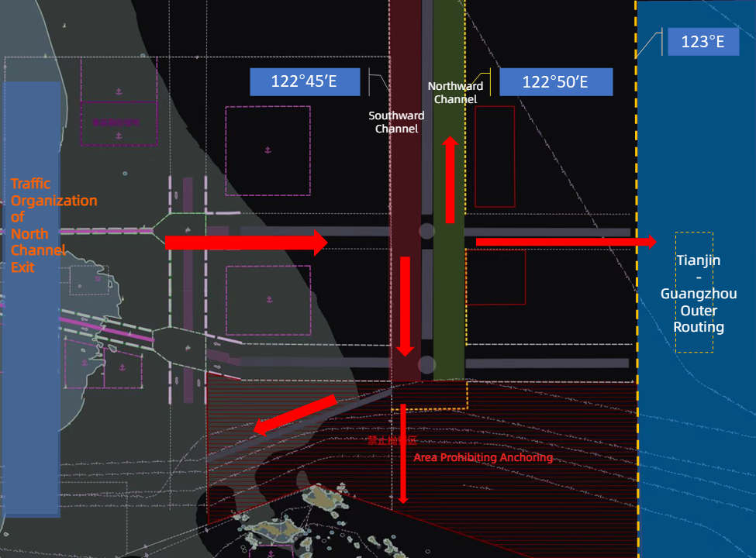Click the 123°E longitude label
The height and width of the screenshot is (558, 756).
tap(702, 42)
